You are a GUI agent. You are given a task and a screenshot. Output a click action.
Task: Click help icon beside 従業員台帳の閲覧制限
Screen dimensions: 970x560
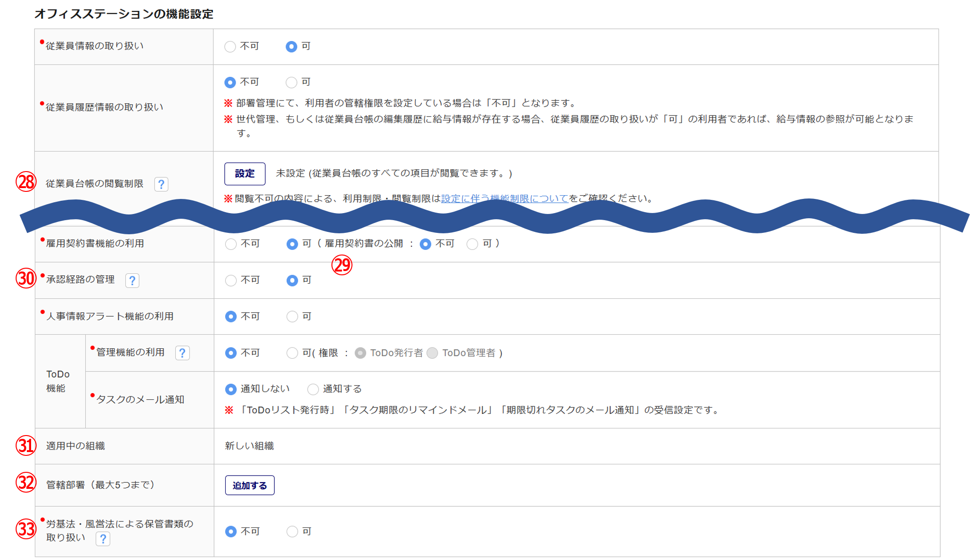click(161, 184)
